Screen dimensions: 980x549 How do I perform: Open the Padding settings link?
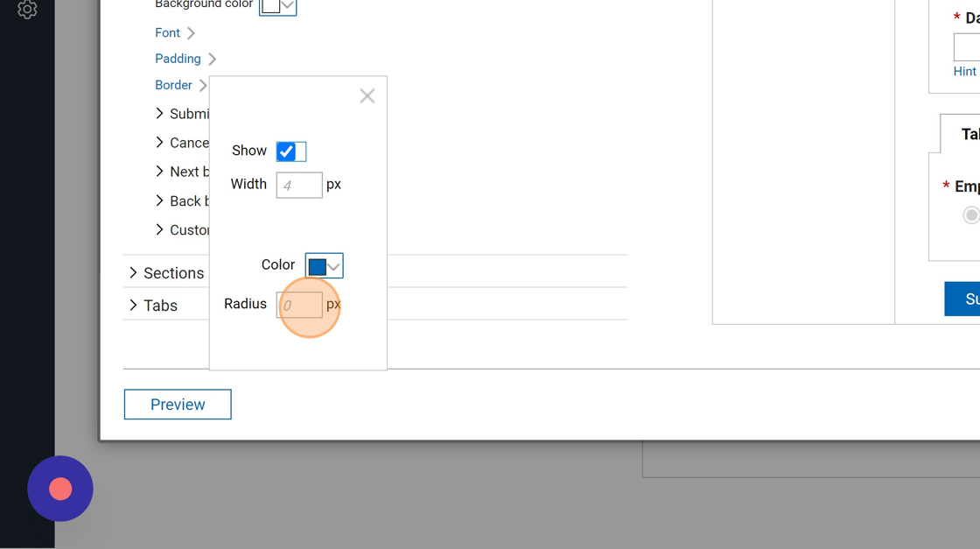coord(178,59)
